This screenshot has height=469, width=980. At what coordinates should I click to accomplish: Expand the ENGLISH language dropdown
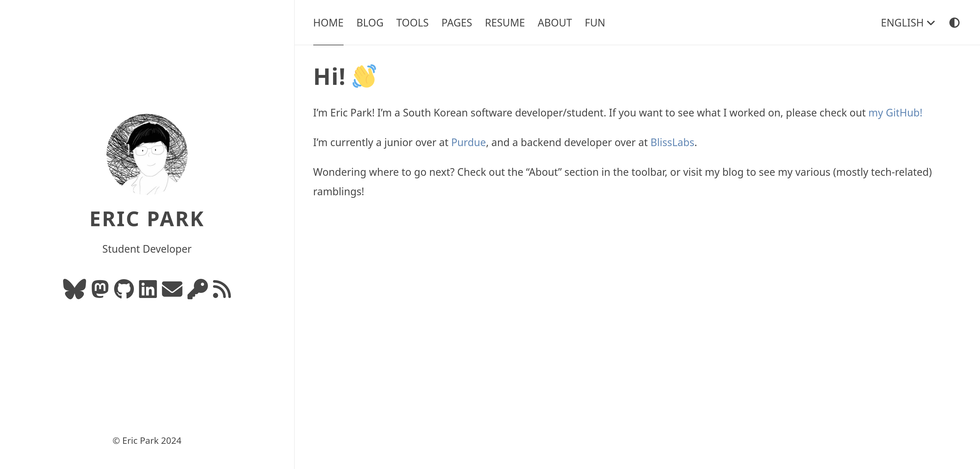pyautogui.click(x=908, y=23)
